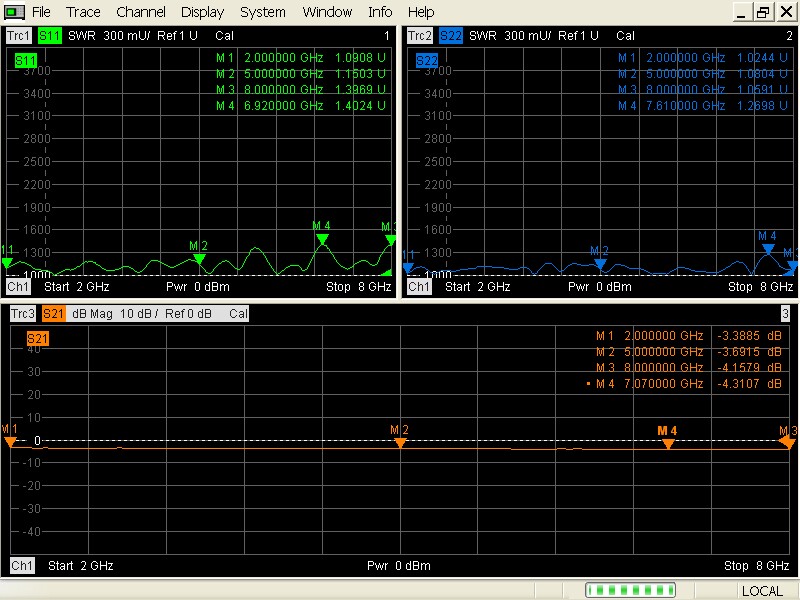The height and width of the screenshot is (600, 800).
Task: Minimize the analyzer window
Action: tap(742, 12)
